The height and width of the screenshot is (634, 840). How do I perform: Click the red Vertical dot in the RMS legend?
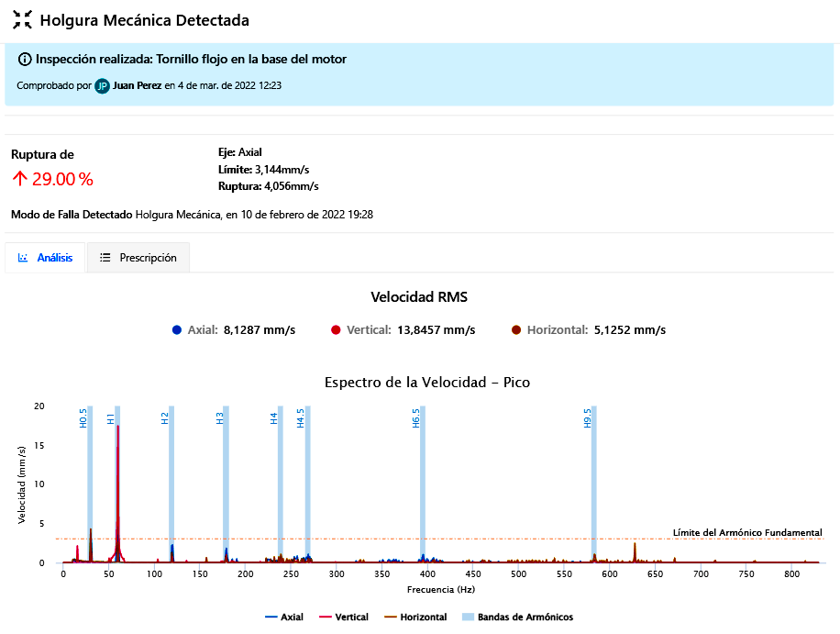click(x=337, y=328)
